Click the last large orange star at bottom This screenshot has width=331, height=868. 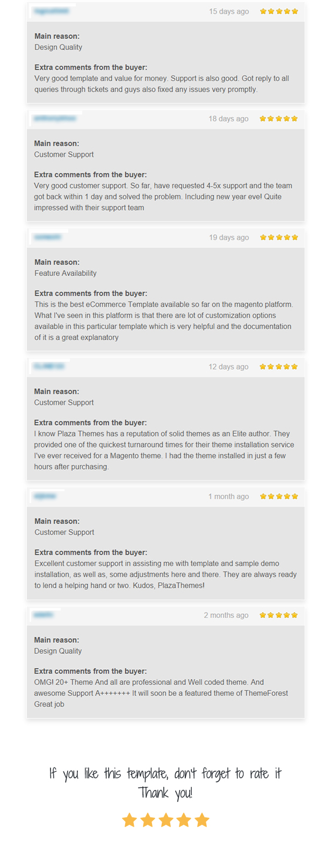202,820
